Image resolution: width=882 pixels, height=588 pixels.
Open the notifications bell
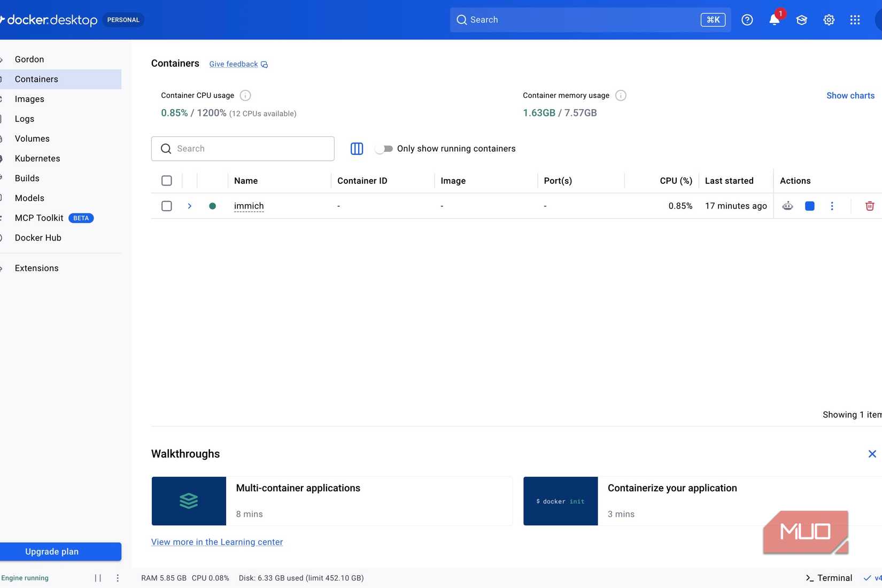774,20
